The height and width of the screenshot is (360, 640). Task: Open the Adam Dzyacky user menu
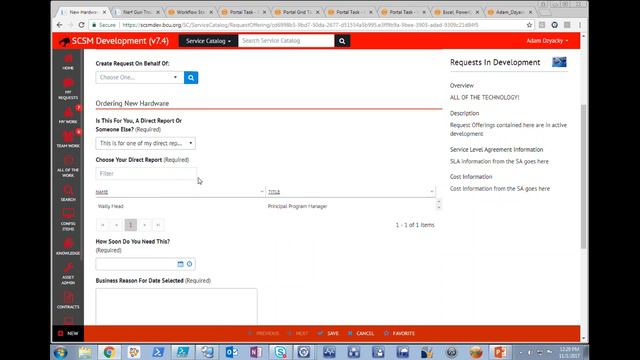[547, 41]
